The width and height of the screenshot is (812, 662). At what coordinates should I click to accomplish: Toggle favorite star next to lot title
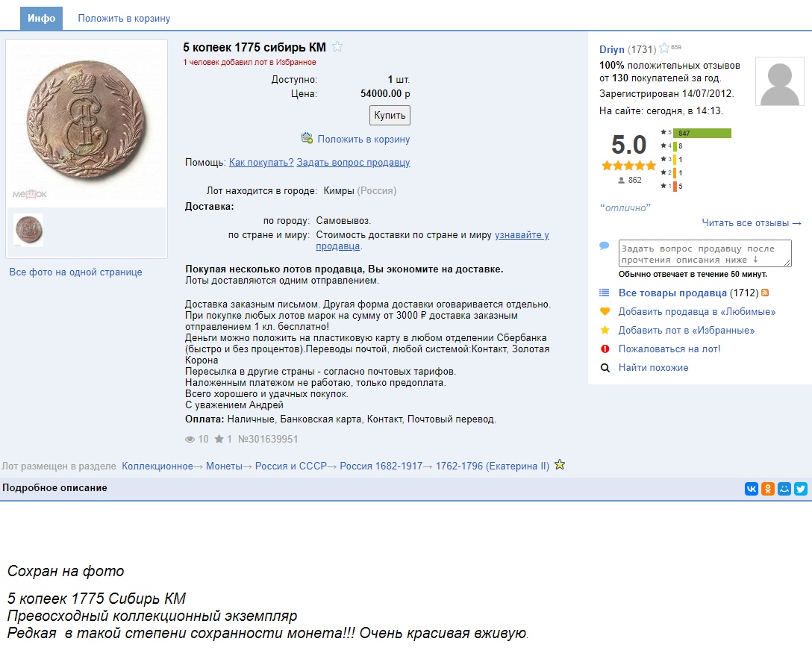point(337,47)
